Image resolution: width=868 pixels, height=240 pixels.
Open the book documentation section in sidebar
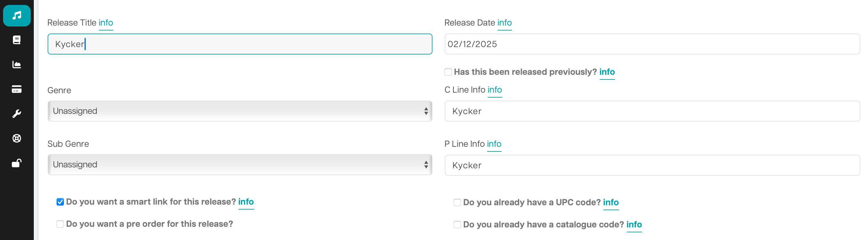point(17,40)
